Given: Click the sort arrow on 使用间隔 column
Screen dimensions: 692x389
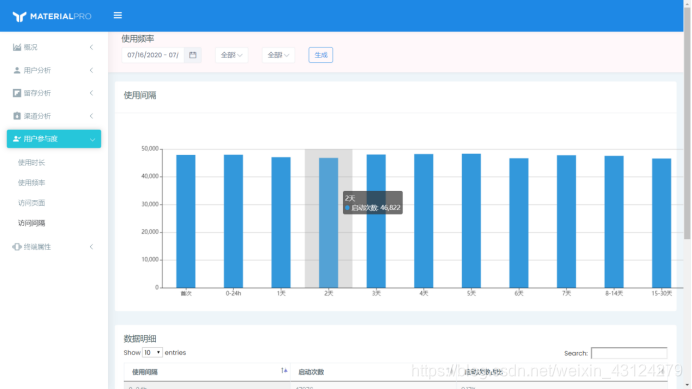Looking at the screenshot, I should [x=284, y=371].
